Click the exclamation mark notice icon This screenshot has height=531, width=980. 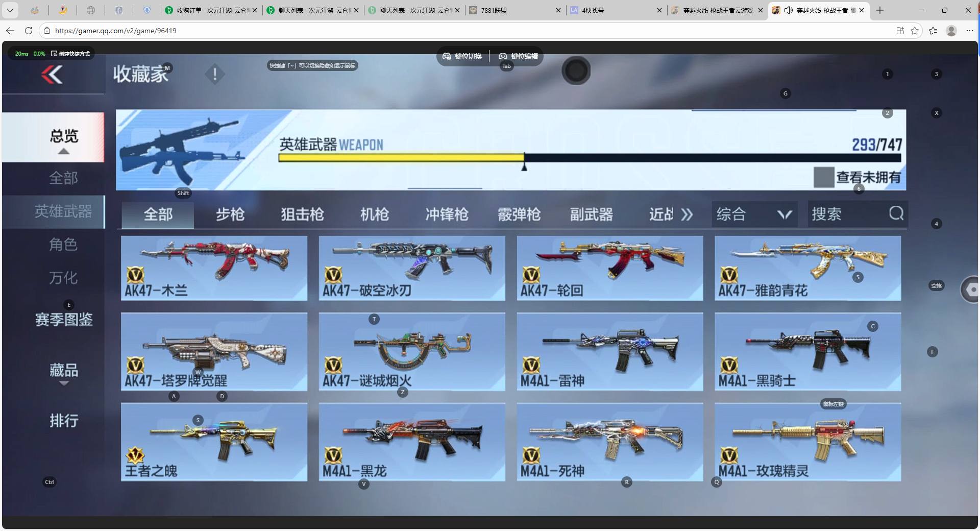(x=214, y=74)
